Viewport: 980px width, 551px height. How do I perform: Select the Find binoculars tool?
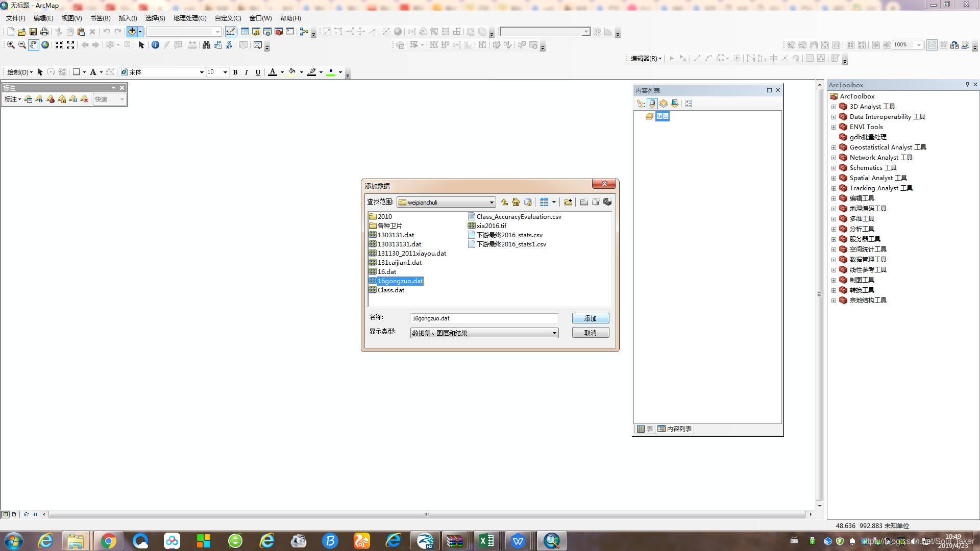(206, 45)
